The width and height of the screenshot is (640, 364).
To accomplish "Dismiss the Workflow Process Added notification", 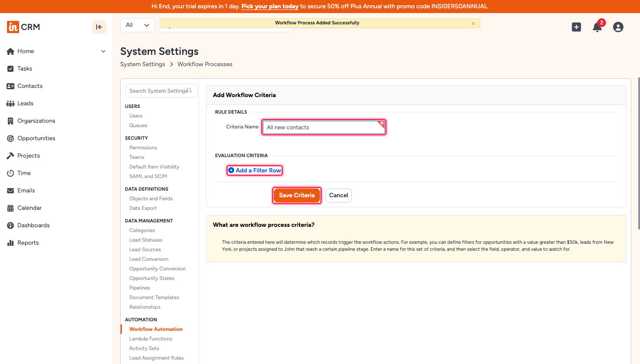I will click(x=473, y=24).
